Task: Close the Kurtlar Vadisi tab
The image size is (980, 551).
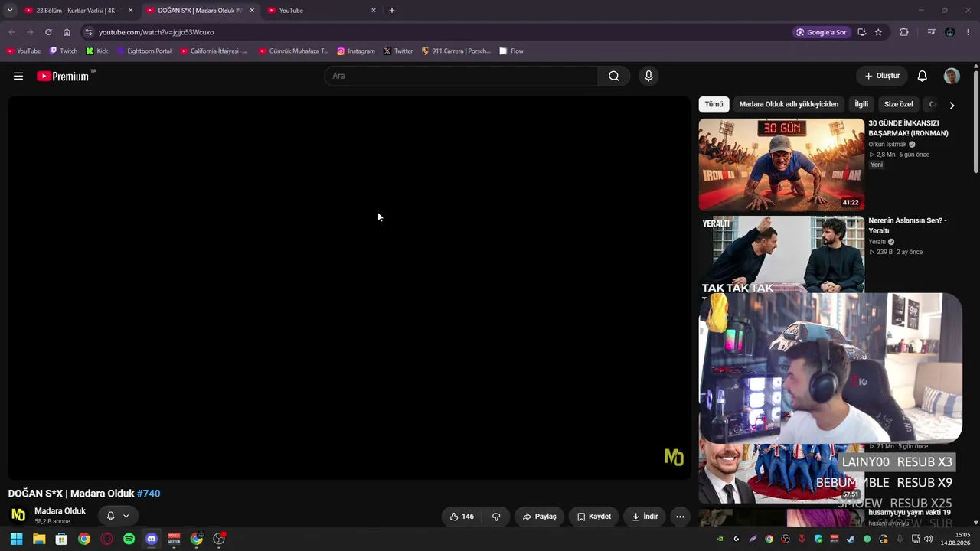Action: pos(130,11)
